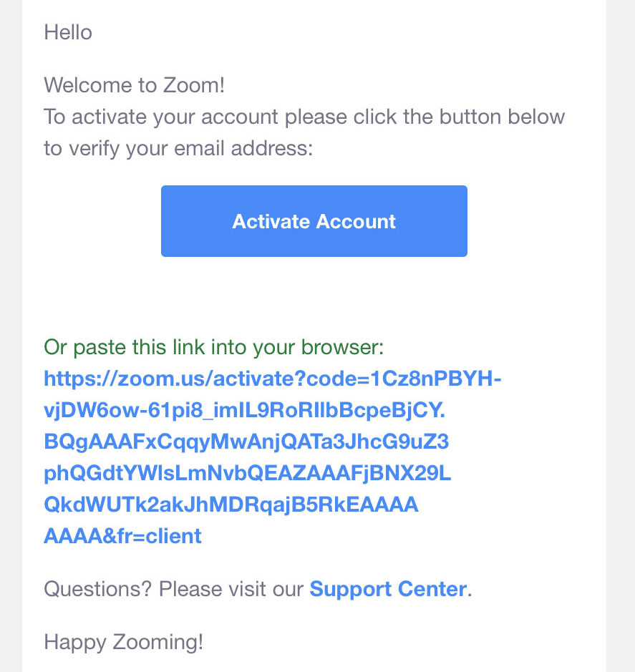The height and width of the screenshot is (672, 635).
Task: Click the To activate your account sentence
Action: [304, 117]
